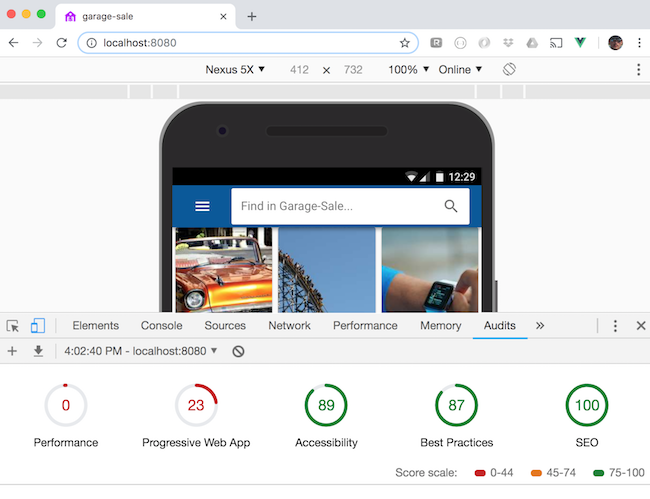Screen dimensions: 650x499
Task: Edit the viewport height value 732
Action: [353, 69]
